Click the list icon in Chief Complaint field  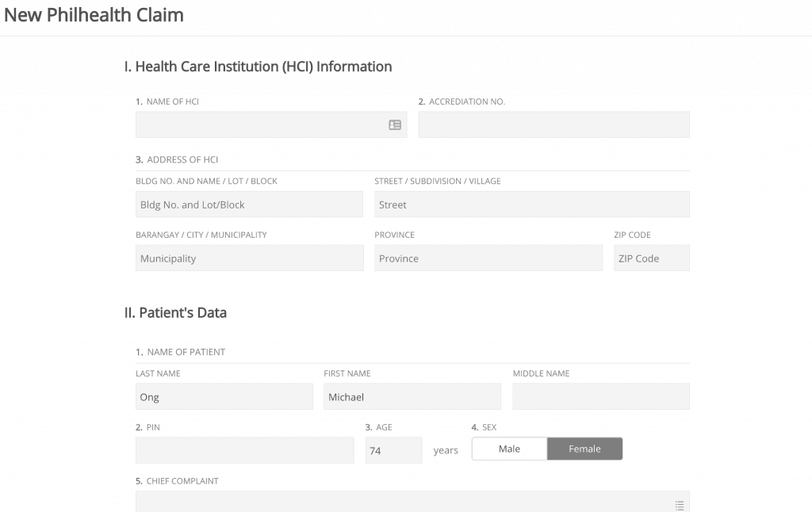(680, 506)
